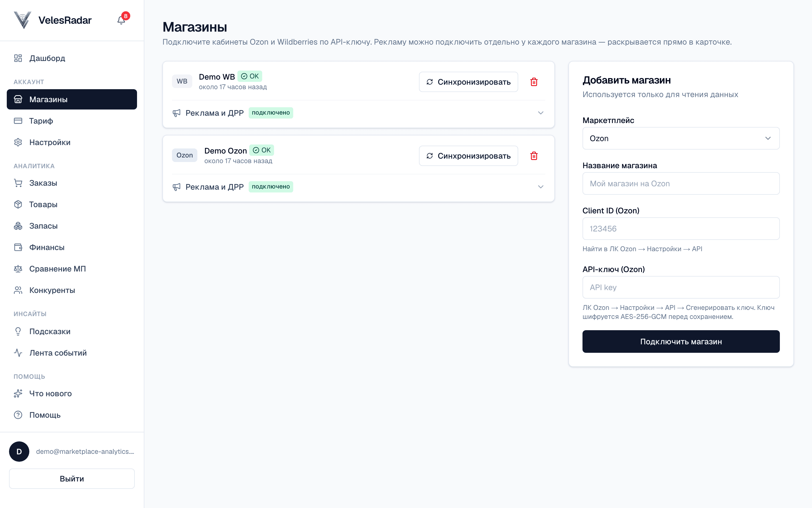Open the Маркетплейс dropdown
The height and width of the screenshot is (508, 812).
click(681, 138)
